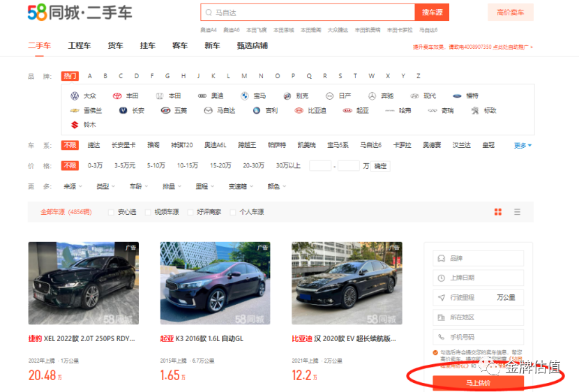Image resolution: width=579 pixels, height=392 pixels.
Task: Select the 丰田 brand logo
Action: click(x=117, y=96)
